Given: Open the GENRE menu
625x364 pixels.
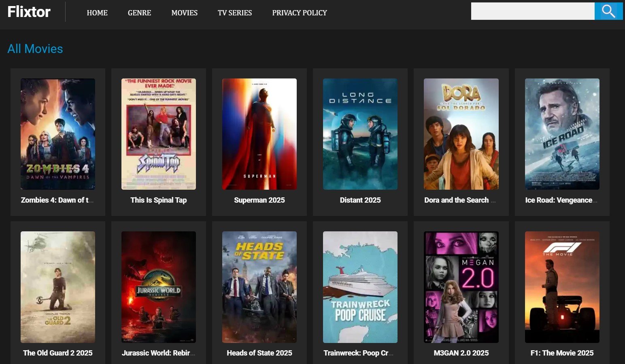Looking at the screenshot, I should pos(139,13).
